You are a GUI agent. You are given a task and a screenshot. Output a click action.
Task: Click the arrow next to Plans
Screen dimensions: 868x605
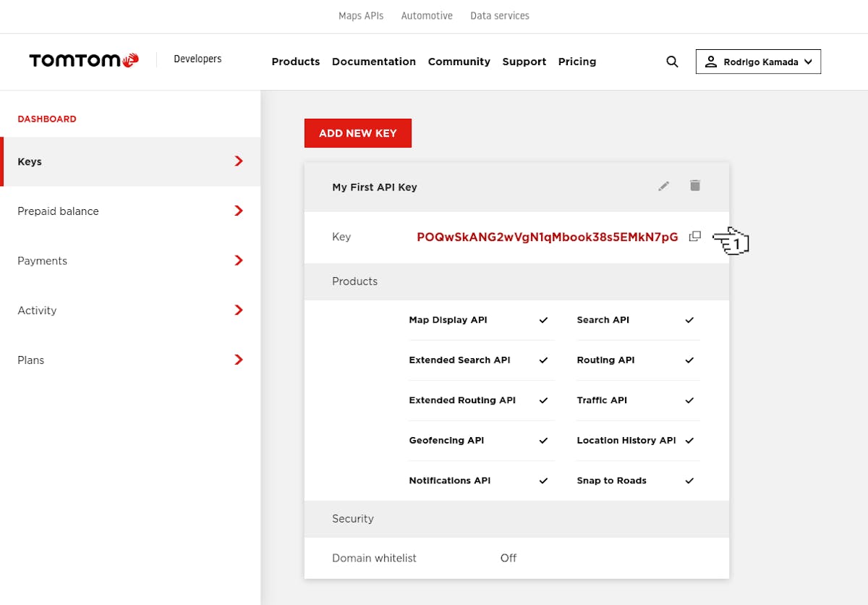(x=239, y=360)
